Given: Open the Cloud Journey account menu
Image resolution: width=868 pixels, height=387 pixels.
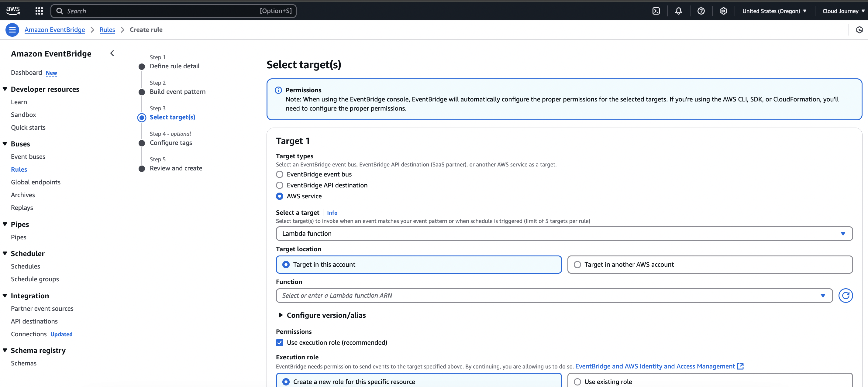Looking at the screenshot, I should [843, 11].
